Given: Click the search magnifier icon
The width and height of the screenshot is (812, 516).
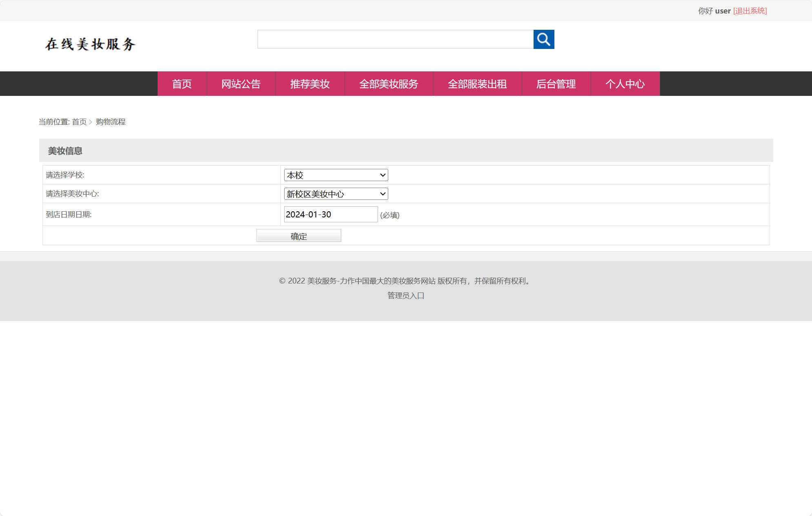Looking at the screenshot, I should pyautogui.click(x=543, y=40).
